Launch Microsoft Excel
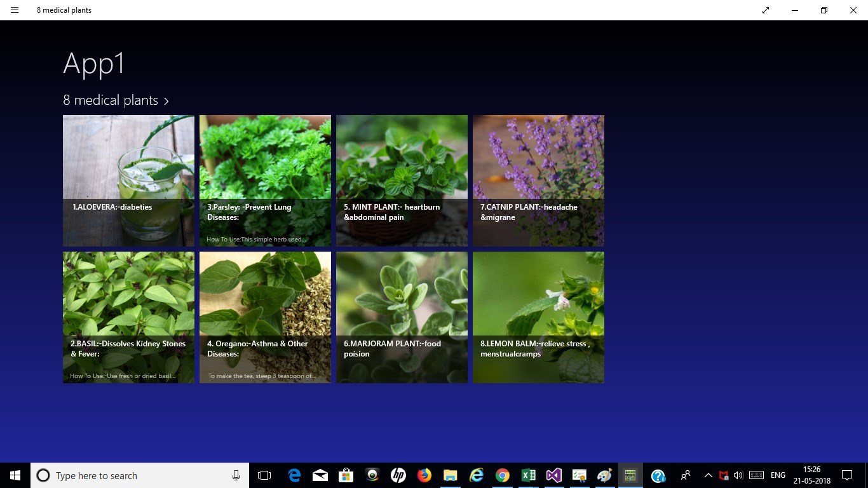The width and height of the screenshot is (868, 488). (528, 475)
